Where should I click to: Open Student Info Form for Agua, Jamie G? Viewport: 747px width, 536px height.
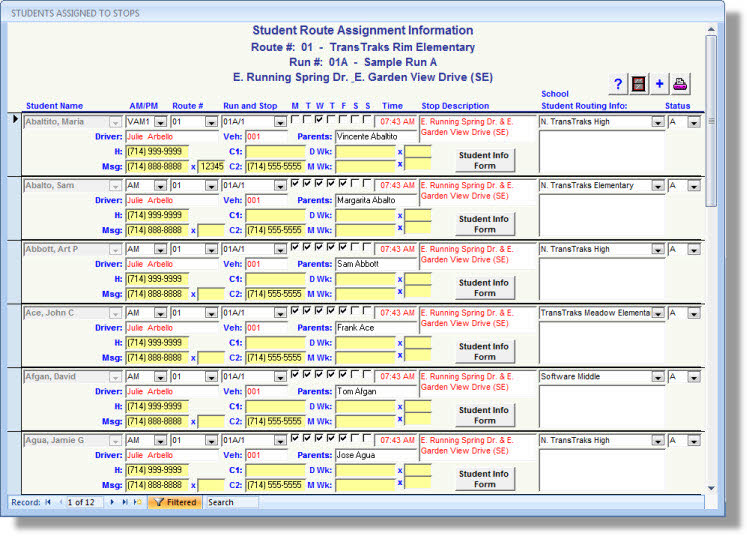tap(485, 479)
